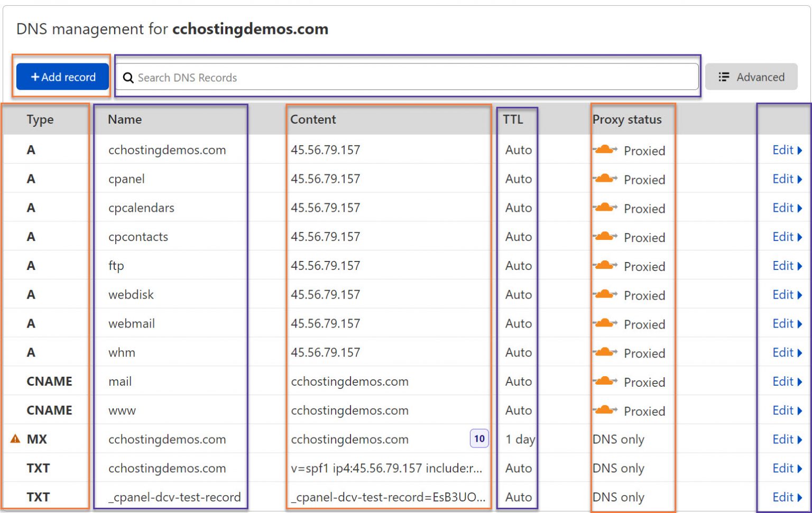
Task: Click the plus icon in the Add record button
Action: [35, 77]
